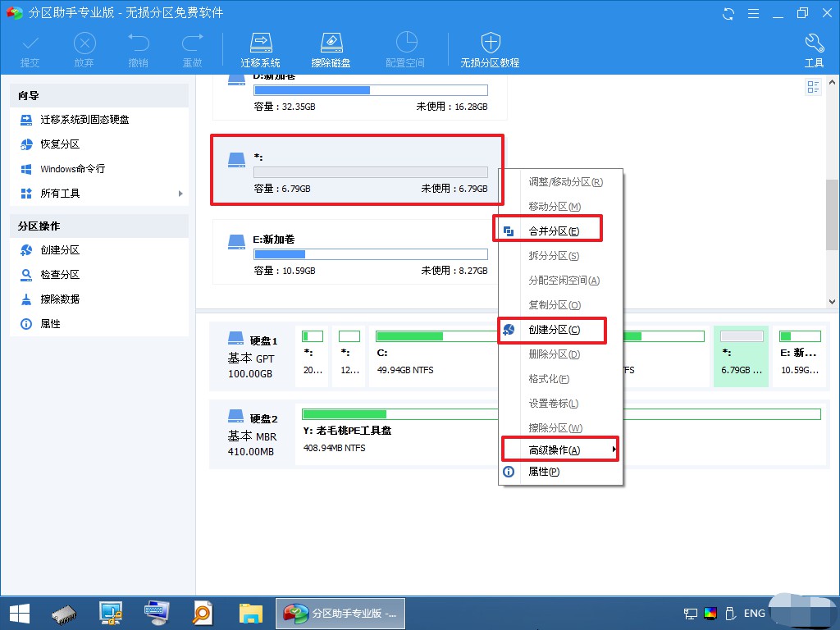
Task: Click the D: 32.35GB usage bar
Action: pyautogui.click(x=370, y=90)
